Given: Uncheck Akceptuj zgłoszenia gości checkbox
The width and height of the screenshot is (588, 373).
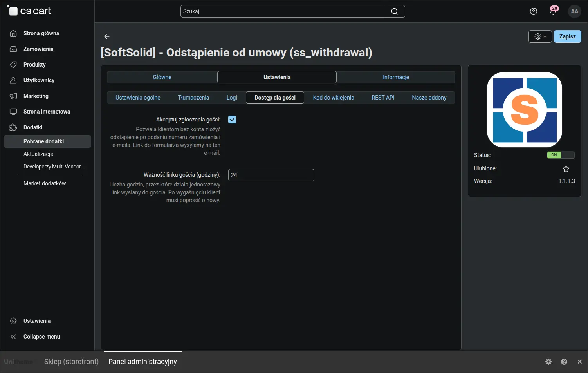Looking at the screenshot, I should (x=232, y=120).
